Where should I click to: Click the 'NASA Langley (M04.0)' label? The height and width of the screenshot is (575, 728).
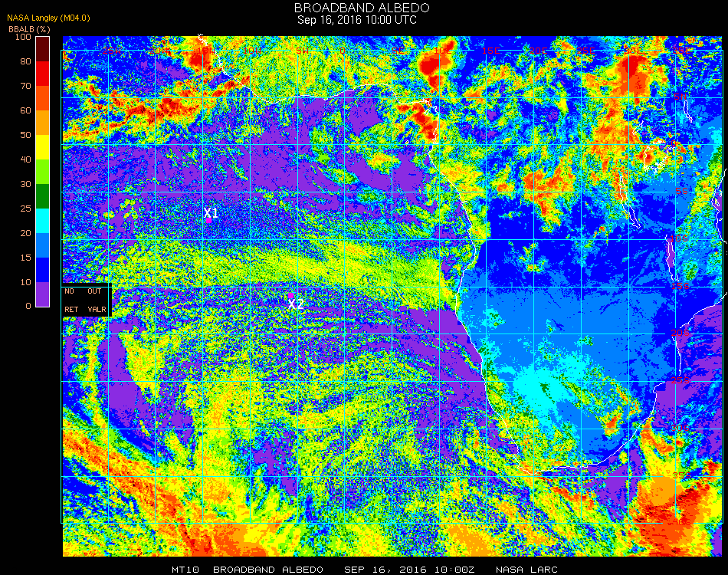pyautogui.click(x=48, y=18)
